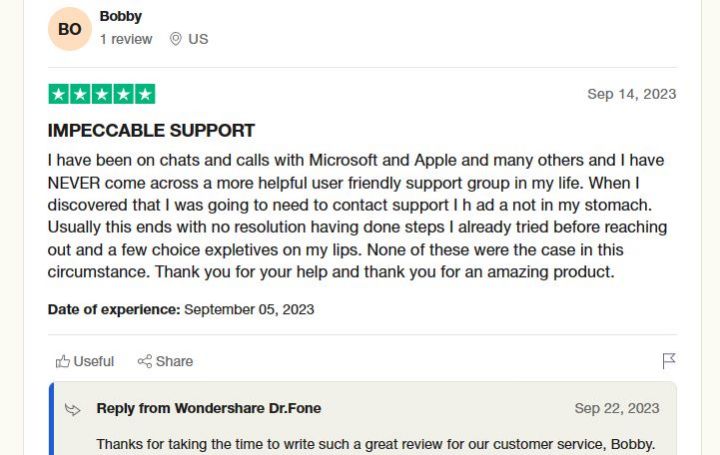This screenshot has height=455, width=720.
Task: Click the company reply message text
Action: point(376,444)
